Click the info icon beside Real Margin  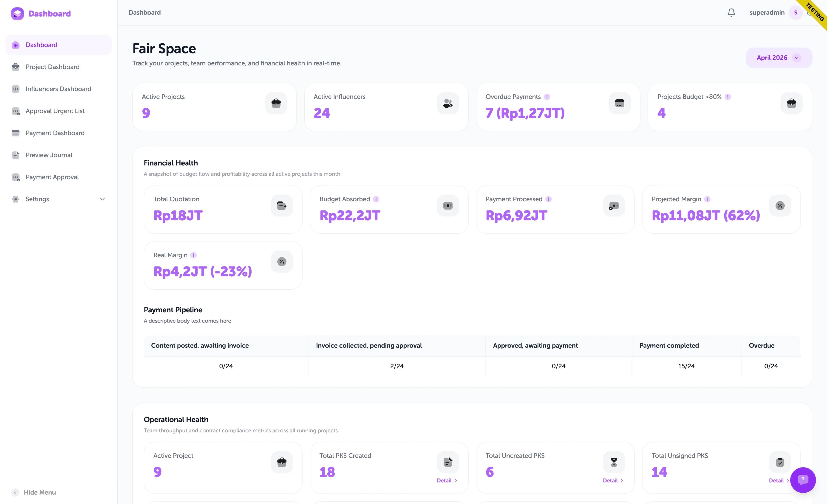tap(193, 255)
